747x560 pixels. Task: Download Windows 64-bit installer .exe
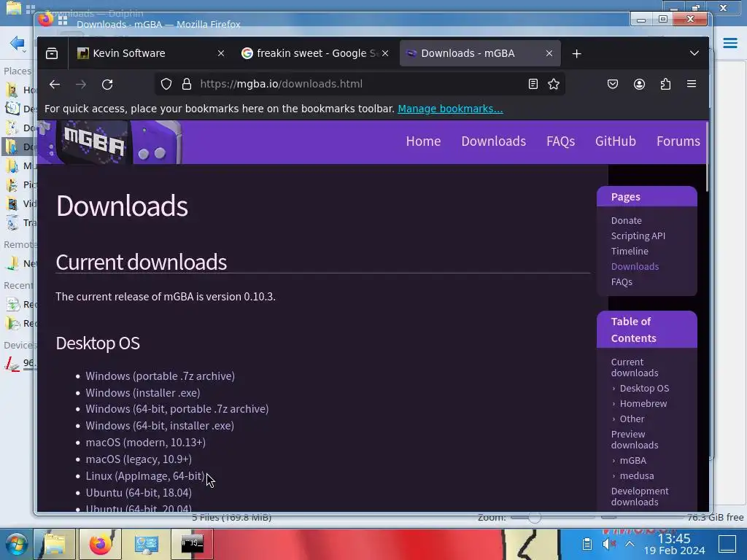(x=160, y=426)
